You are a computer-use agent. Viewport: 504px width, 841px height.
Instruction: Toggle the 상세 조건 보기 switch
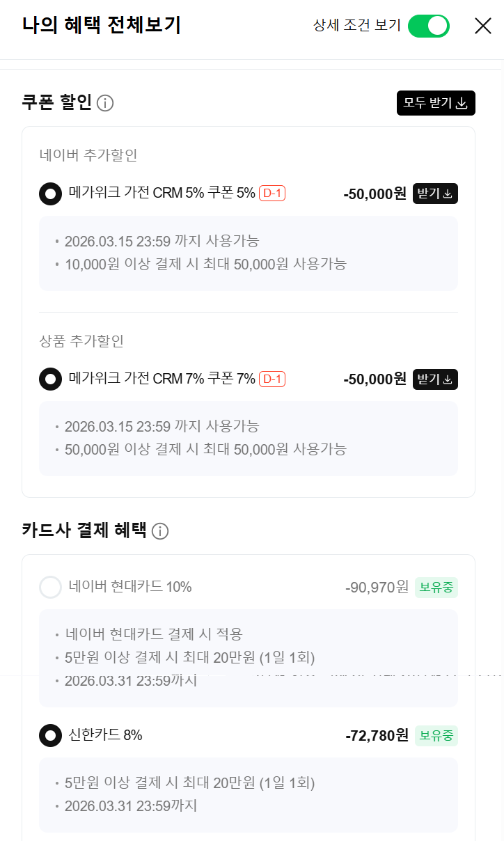coord(428,26)
